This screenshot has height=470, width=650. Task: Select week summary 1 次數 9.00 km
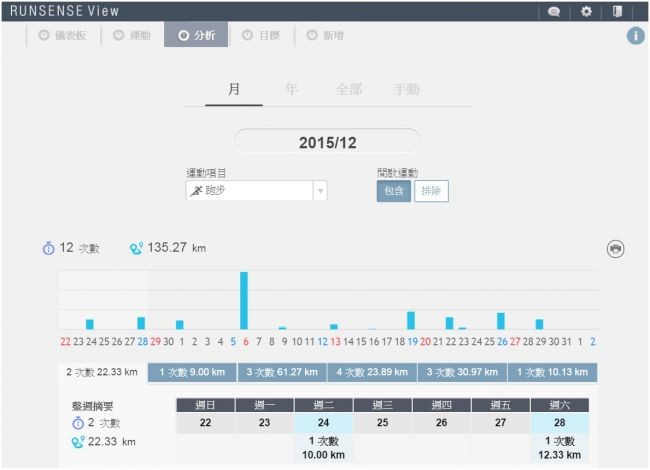[192, 372]
